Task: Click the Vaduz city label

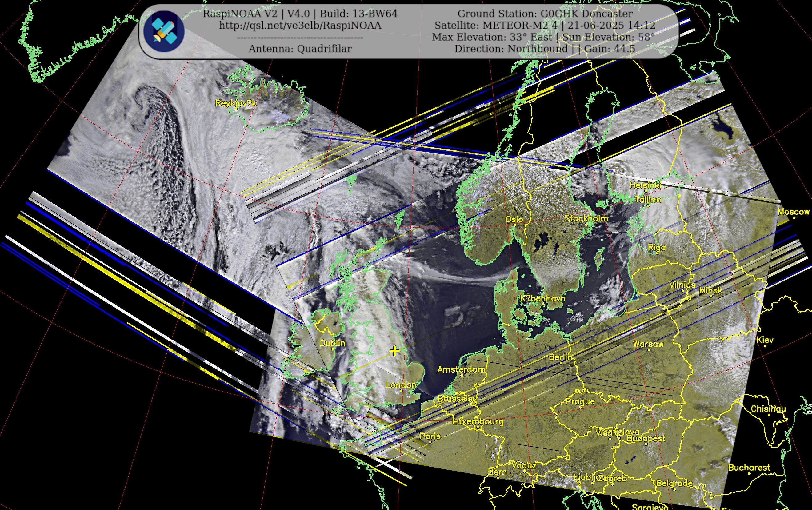Action: [x=524, y=465]
